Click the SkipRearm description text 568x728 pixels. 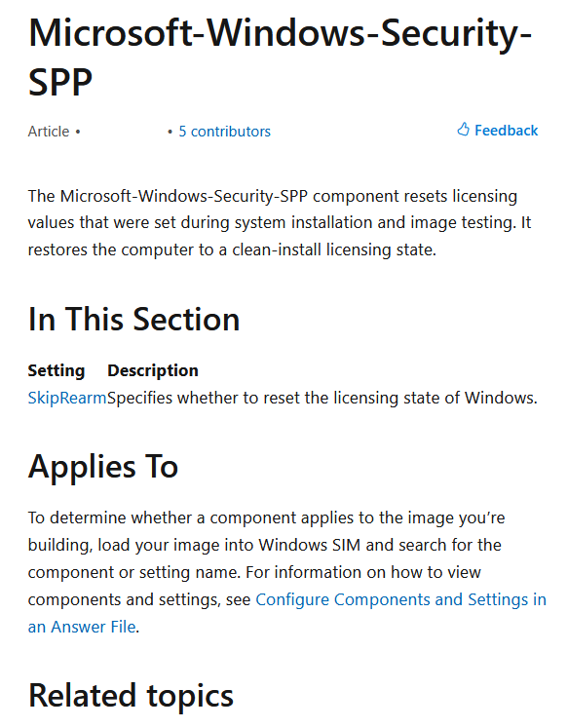(x=322, y=398)
